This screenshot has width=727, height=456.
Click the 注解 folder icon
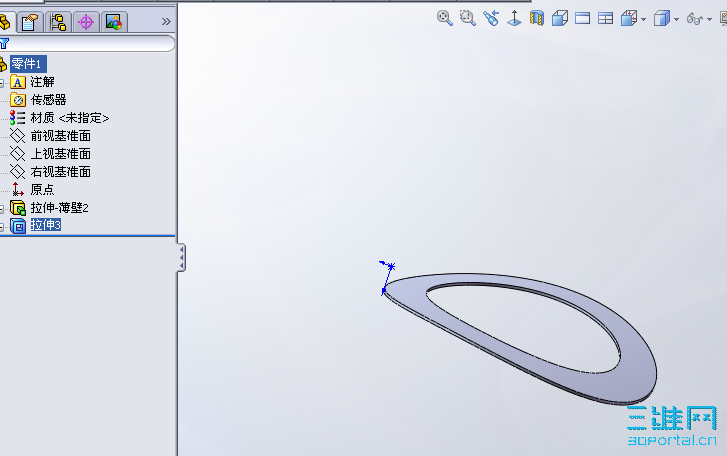[18, 82]
